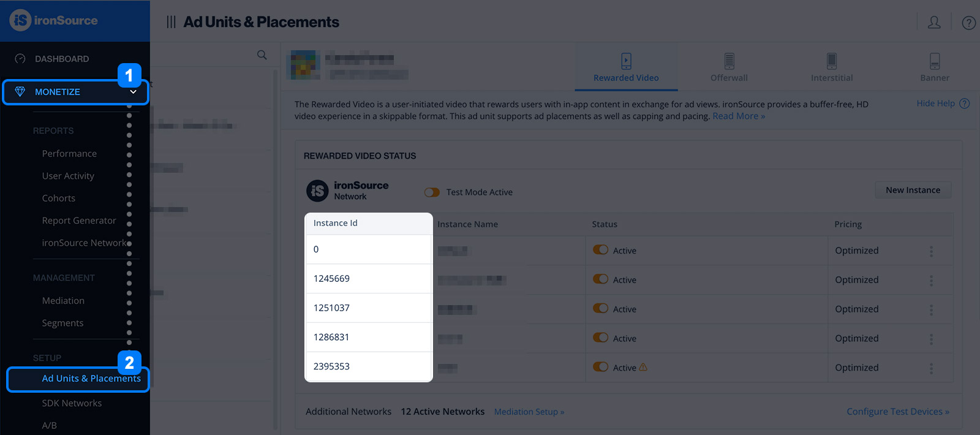The image size is (980, 435).
Task: Click the Instance Name column header
Action: pyautogui.click(x=468, y=224)
